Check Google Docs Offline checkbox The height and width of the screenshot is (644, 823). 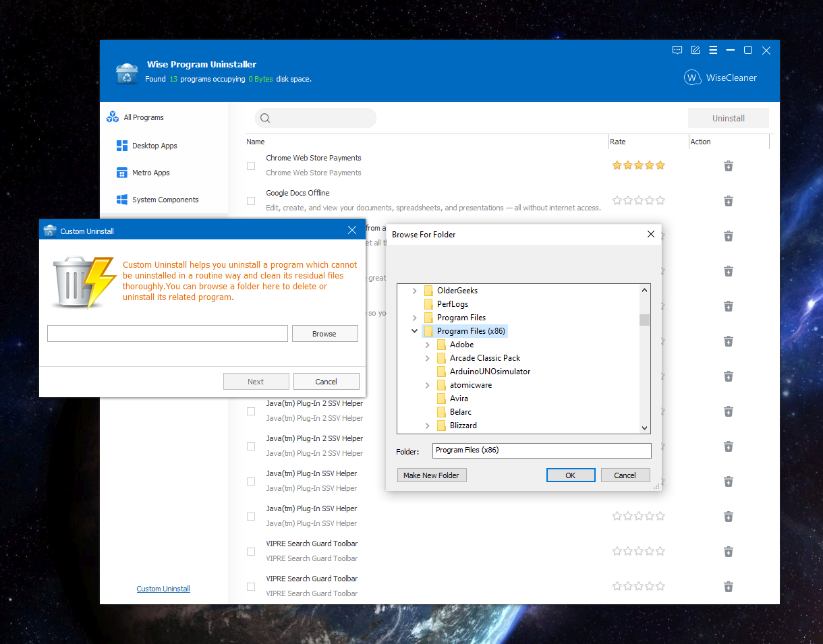tap(251, 201)
